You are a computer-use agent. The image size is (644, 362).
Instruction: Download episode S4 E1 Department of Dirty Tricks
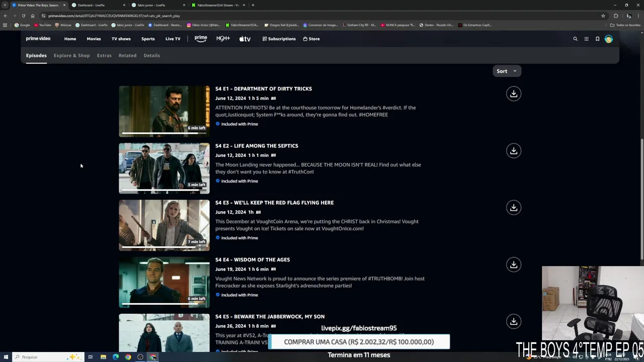click(x=513, y=94)
